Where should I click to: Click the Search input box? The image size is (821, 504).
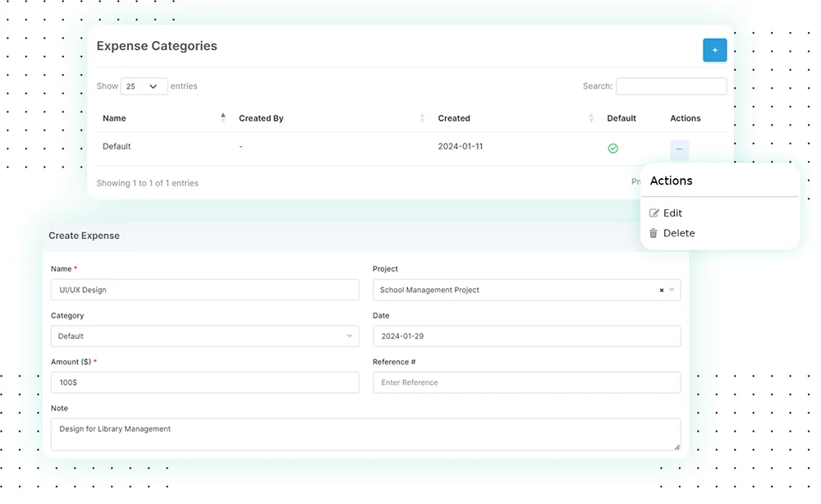(671, 86)
